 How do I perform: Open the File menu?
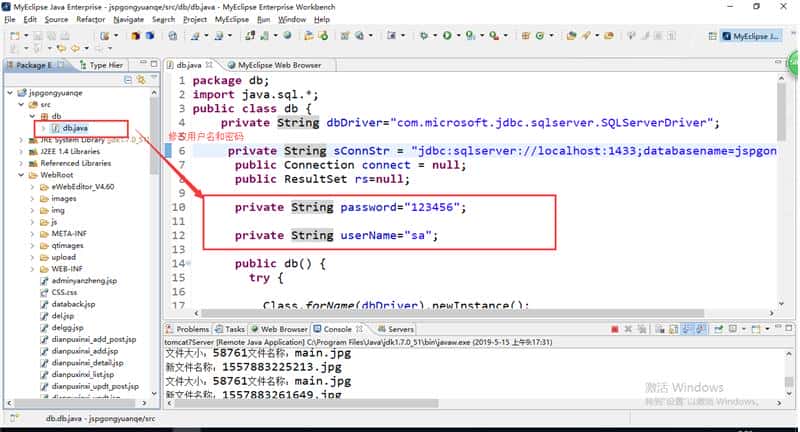point(10,19)
